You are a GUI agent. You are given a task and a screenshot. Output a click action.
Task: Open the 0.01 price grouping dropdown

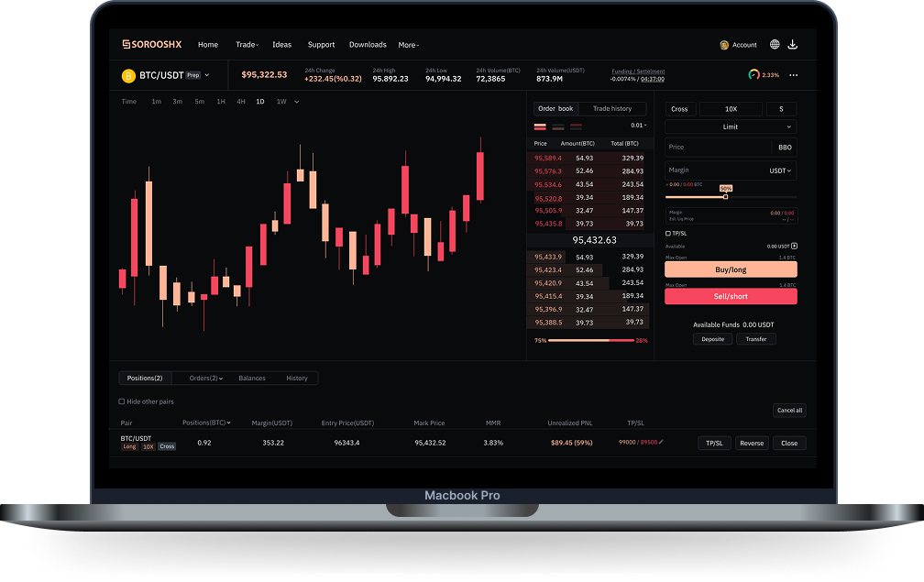pyautogui.click(x=638, y=126)
